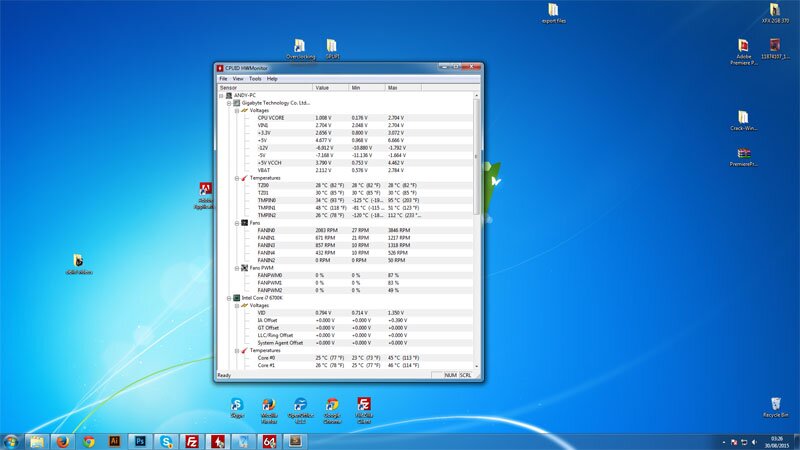Select the CPU VCORE row

(x=345, y=118)
